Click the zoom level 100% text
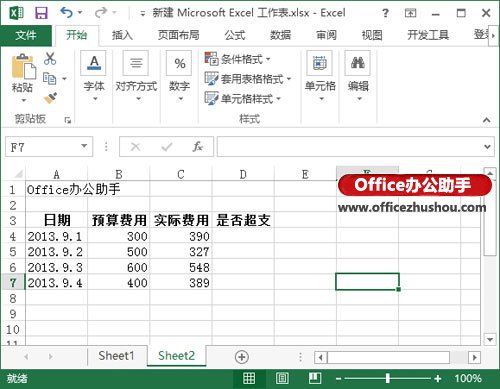This screenshot has width=500, height=389. [468, 378]
